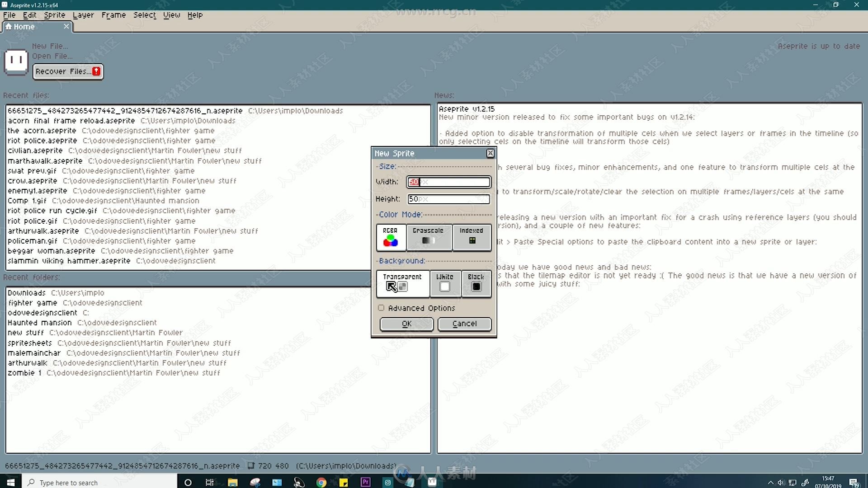Confirm the new sprite with OK
Image resolution: width=868 pixels, height=488 pixels.
(406, 324)
